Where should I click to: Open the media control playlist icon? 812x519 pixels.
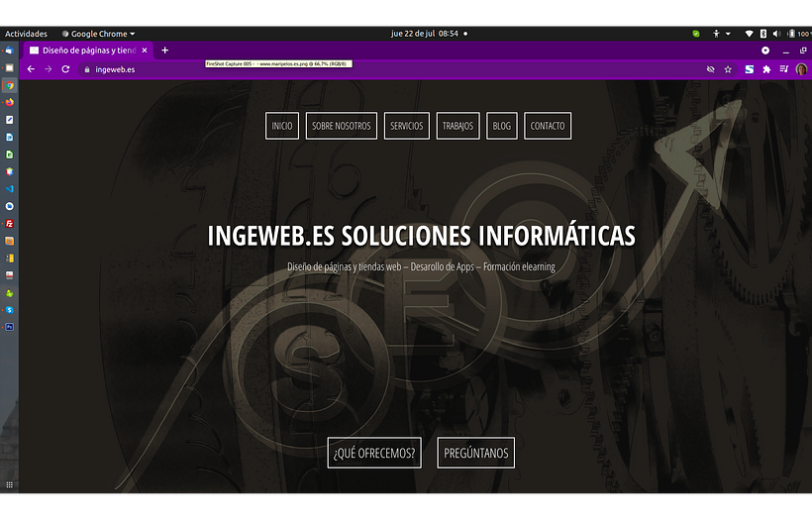(784, 69)
